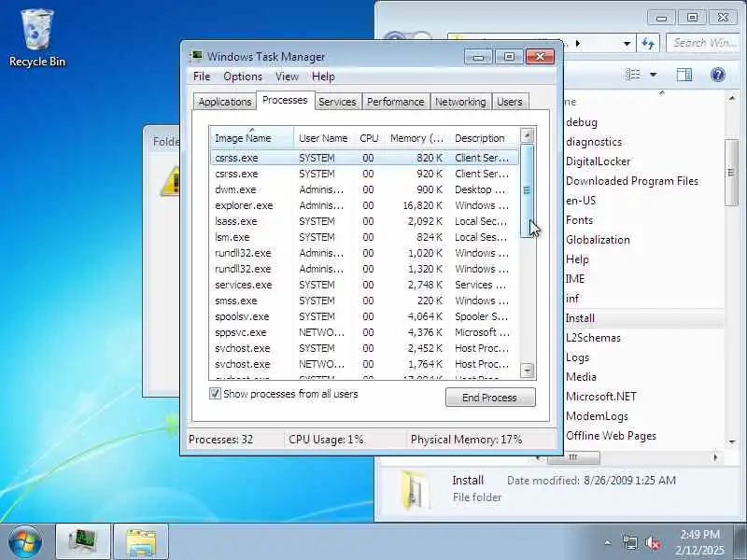This screenshot has height=560, width=747.
Task: Select the Offline Web Pages folder
Action: tap(611, 436)
